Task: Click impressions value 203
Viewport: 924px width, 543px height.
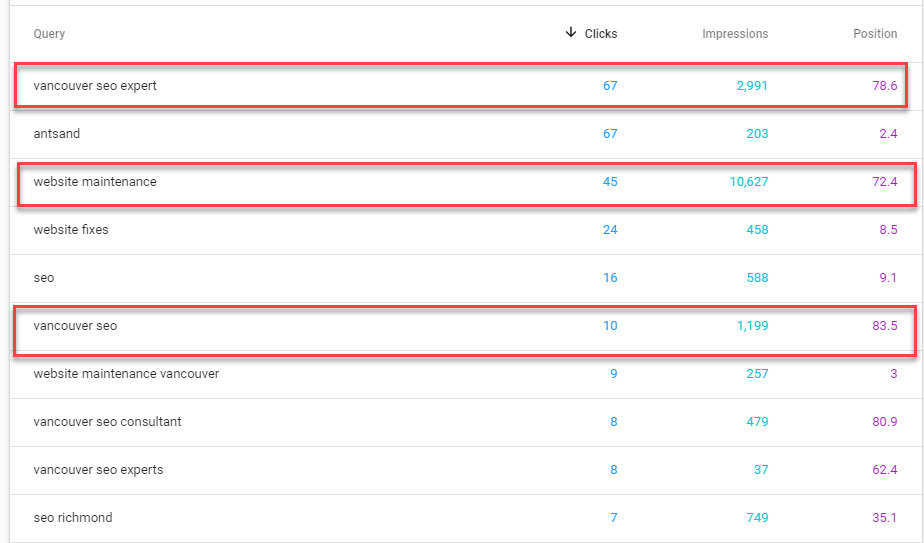Action: 757,134
